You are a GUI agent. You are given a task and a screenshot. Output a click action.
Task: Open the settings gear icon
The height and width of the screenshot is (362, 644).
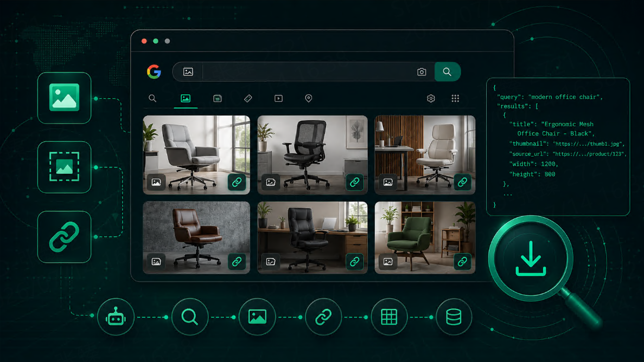pos(431,99)
